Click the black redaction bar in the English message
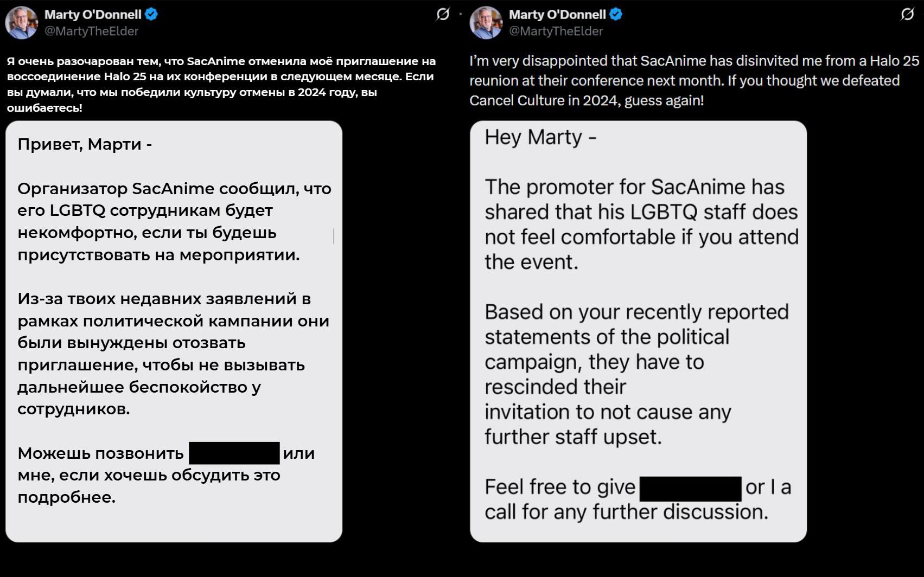This screenshot has height=577, width=924. tap(691, 489)
